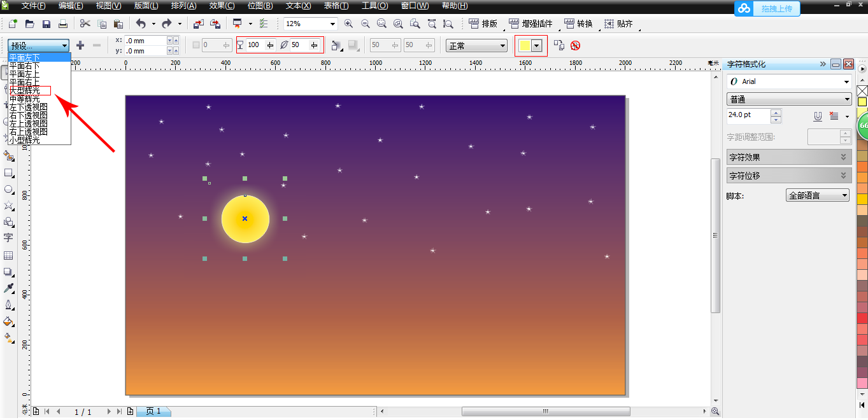Open the 视图(V) menu

tap(108, 6)
